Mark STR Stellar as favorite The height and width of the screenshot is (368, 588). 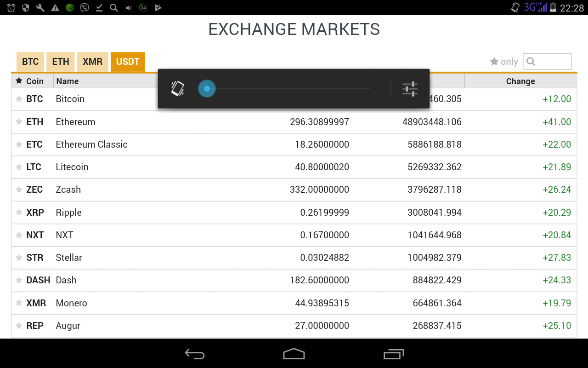pyautogui.click(x=19, y=258)
